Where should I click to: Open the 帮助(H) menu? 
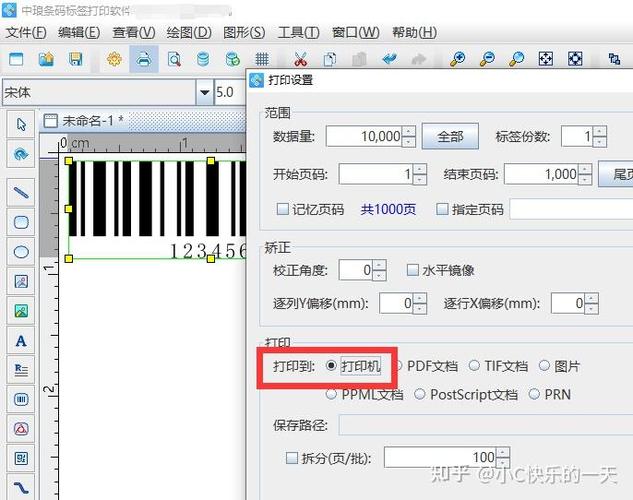point(415,32)
